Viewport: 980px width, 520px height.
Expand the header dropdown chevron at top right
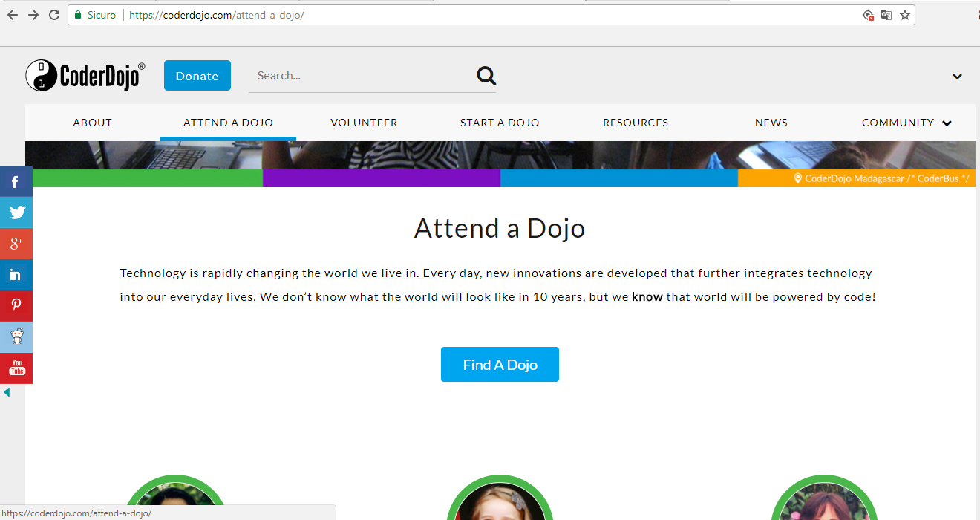click(958, 77)
